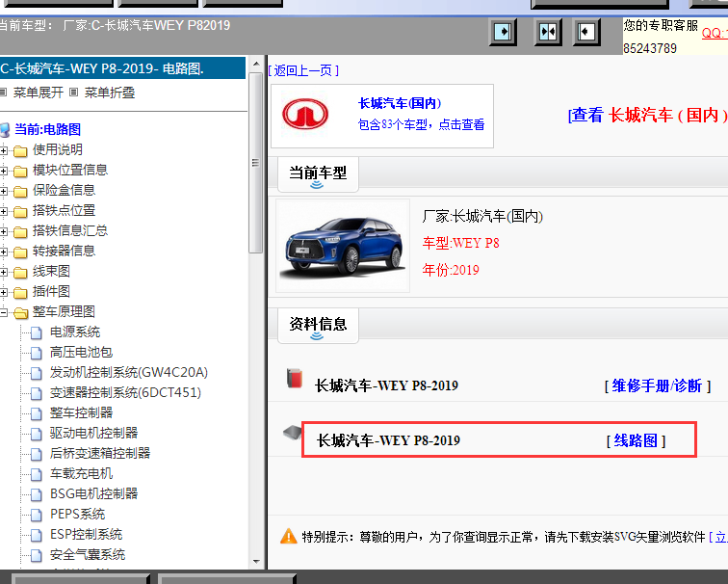728x584 pixels.
Task: Click the Great Wall Motors red logo
Action: click(x=305, y=114)
